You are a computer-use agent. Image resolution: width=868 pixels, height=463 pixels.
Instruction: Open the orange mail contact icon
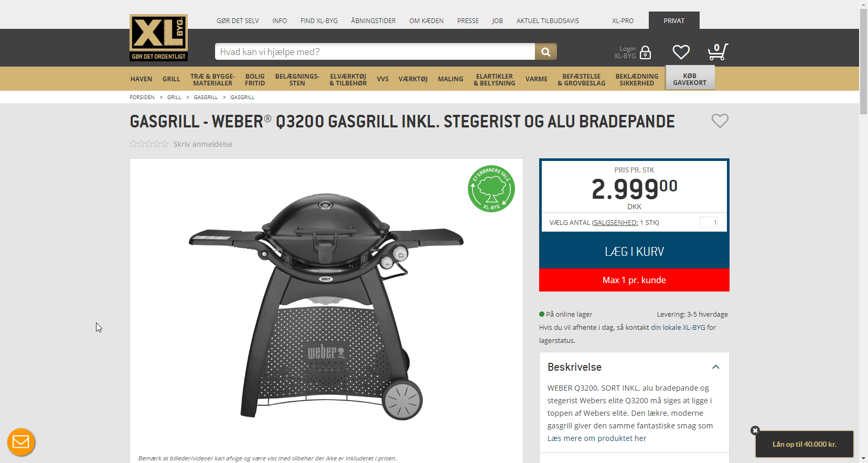21,442
